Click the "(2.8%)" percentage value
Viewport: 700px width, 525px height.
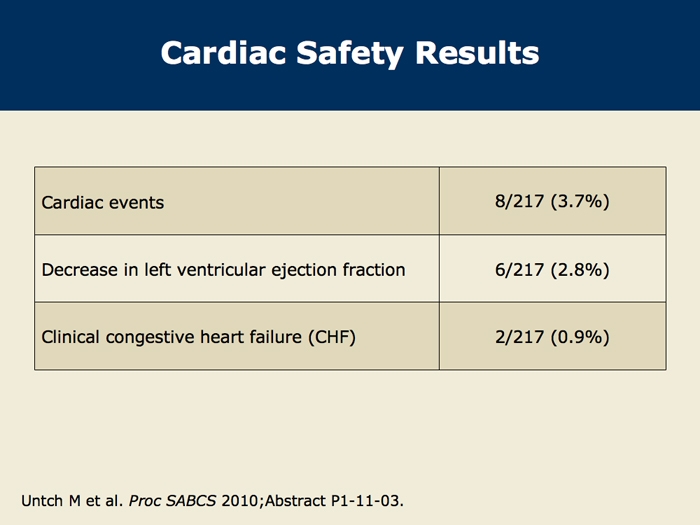[x=580, y=269]
